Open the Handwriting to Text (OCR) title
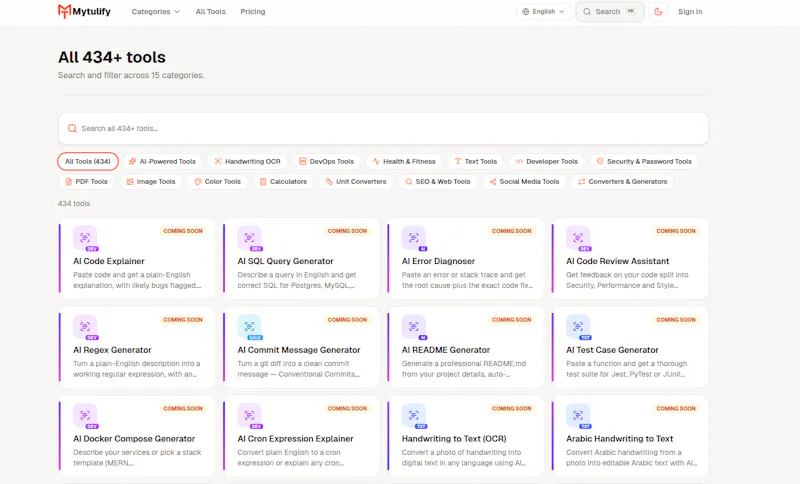This screenshot has height=484, width=800. click(x=454, y=439)
